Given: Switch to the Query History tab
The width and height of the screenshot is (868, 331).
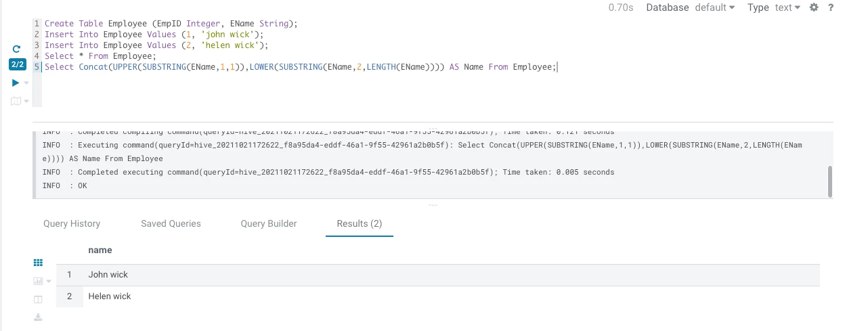Looking at the screenshot, I should 72,223.
